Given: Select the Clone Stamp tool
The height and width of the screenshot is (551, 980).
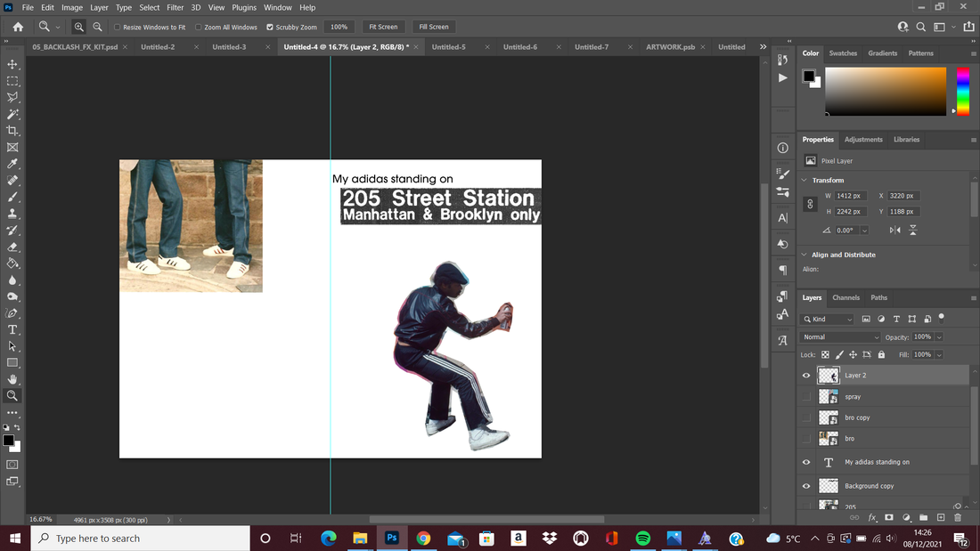Looking at the screenshot, I should [12, 214].
